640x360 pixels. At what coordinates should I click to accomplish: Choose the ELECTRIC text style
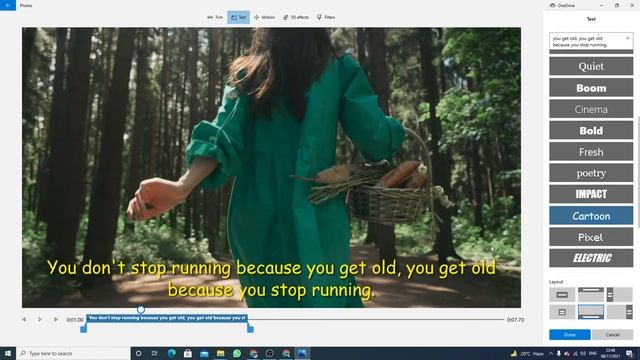(x=591, y=258)
